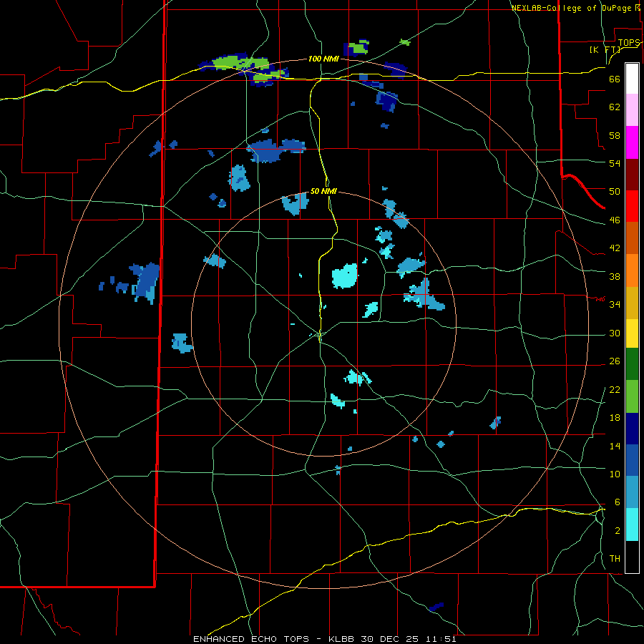This screenshot has height=644, width=644.
Task: Click the legend label 38
Action: click(x=615, y=276)
